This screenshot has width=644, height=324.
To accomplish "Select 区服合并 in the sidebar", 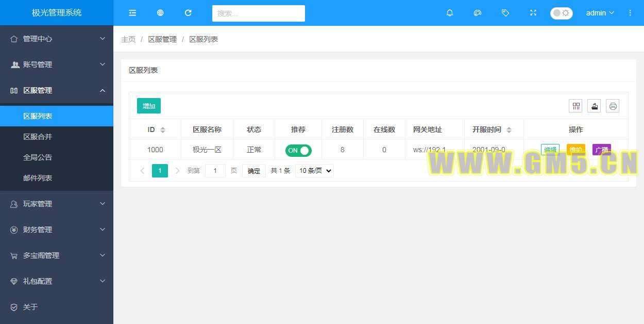I will point(38,137).
